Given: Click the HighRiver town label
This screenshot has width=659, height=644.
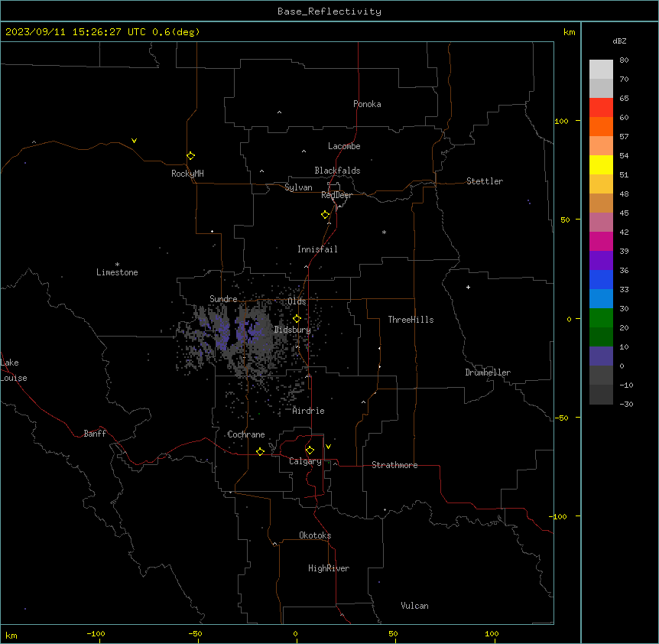Looking at the screenshot, I should (329, 568).
